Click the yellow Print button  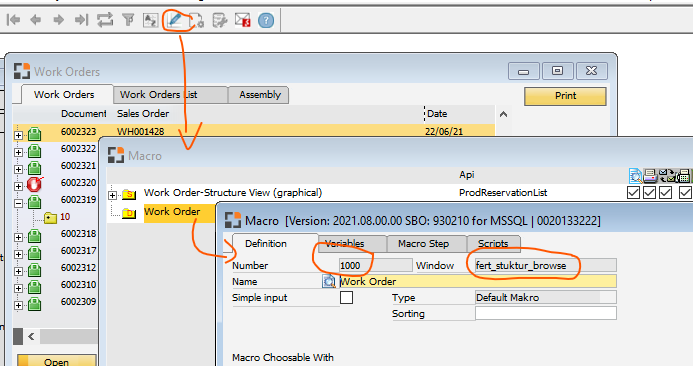click(x=565, y=96)
